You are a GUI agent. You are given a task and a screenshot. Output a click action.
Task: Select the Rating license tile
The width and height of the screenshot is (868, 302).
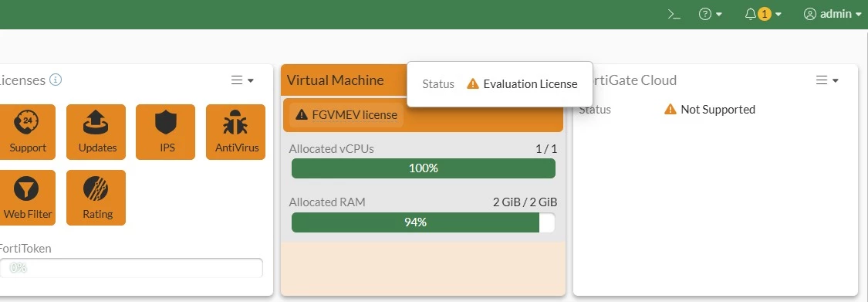[96, 198]
